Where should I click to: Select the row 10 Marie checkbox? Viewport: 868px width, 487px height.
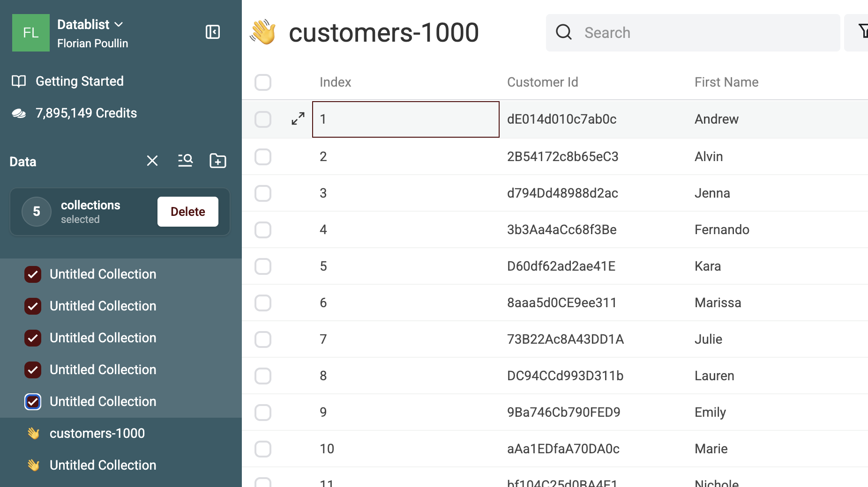point(263,449)
